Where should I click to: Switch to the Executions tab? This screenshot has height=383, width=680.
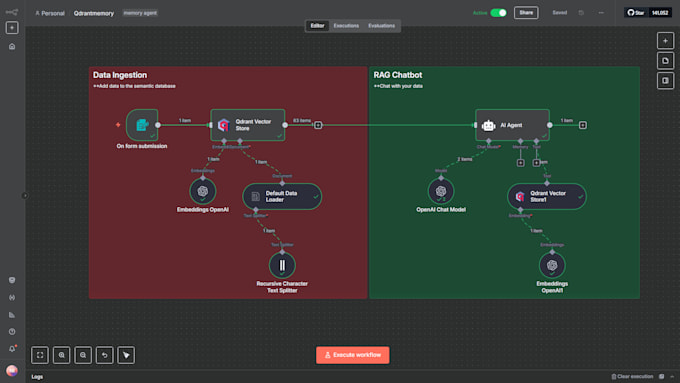[346, 26]
